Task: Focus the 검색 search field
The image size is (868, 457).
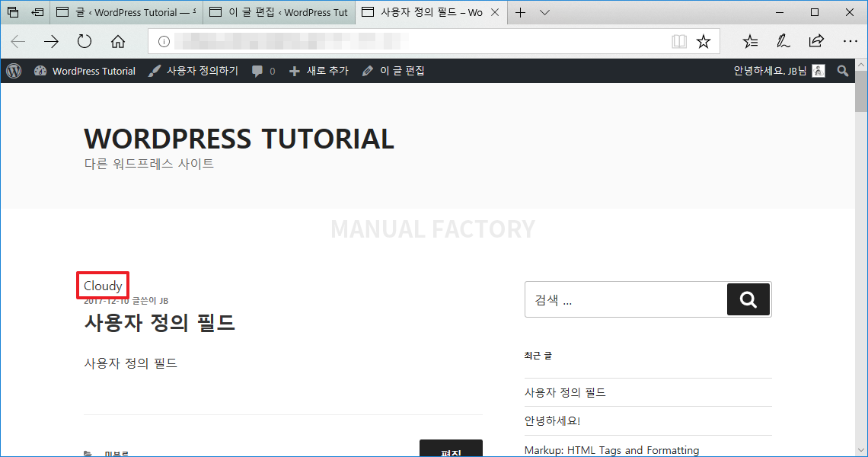Action: (x=626, y=299)
